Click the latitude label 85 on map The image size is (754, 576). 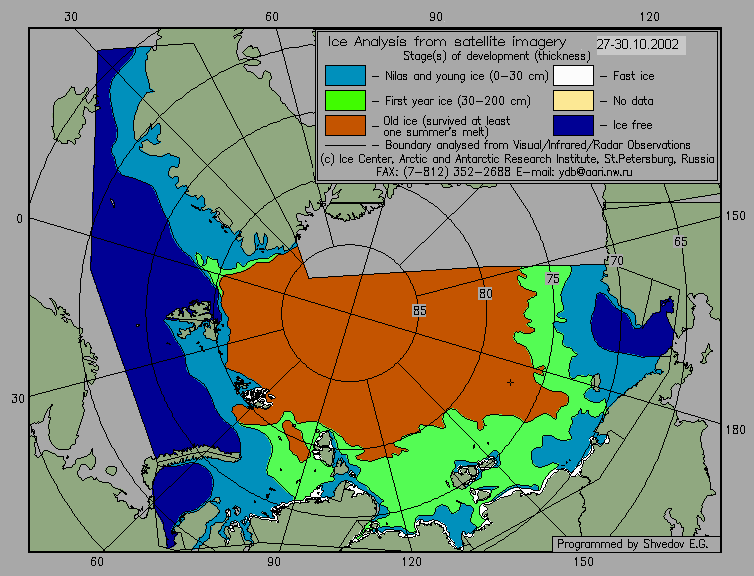pyautogui.click(x=419, y=311)
